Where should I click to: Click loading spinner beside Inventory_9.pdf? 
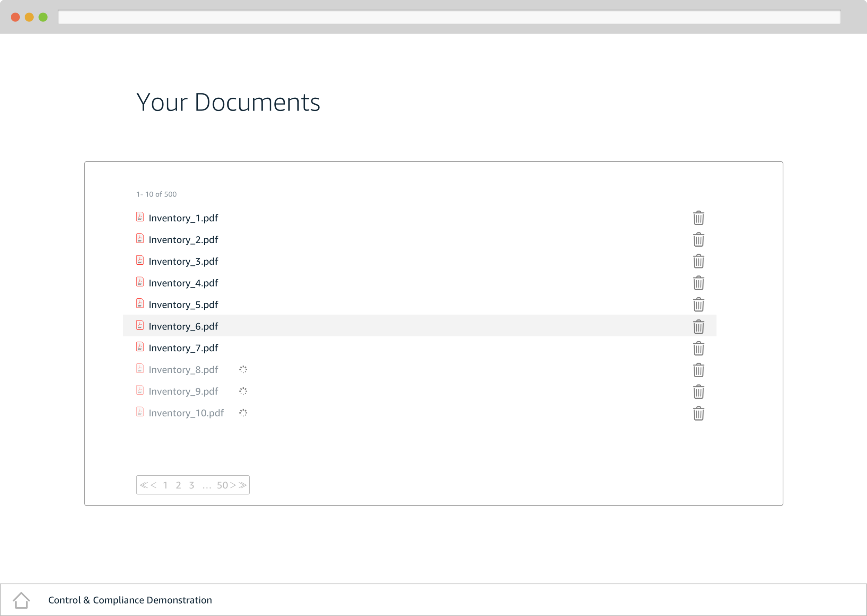243,391
